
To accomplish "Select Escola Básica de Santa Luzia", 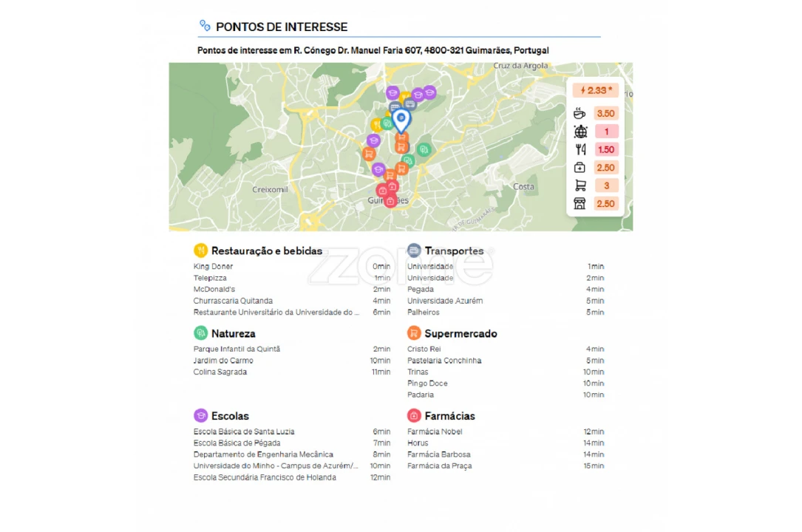I will [244, 432].
